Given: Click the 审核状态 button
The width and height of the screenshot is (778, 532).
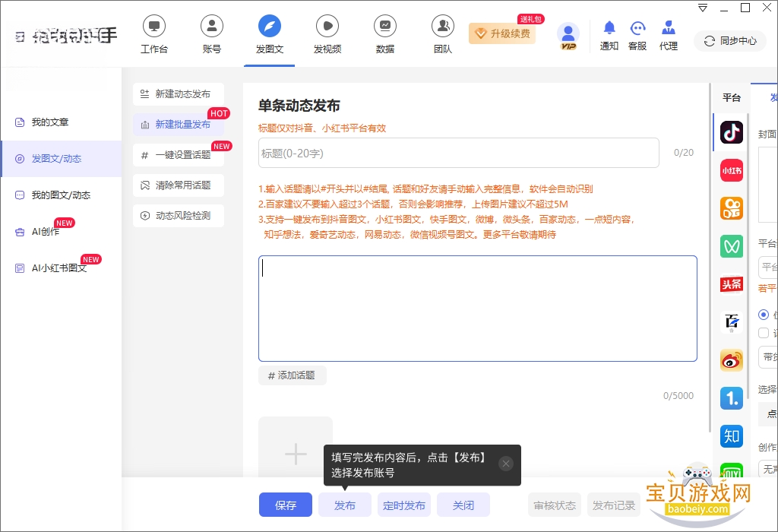Looking at the screenshot, I should tap(554, 505).
